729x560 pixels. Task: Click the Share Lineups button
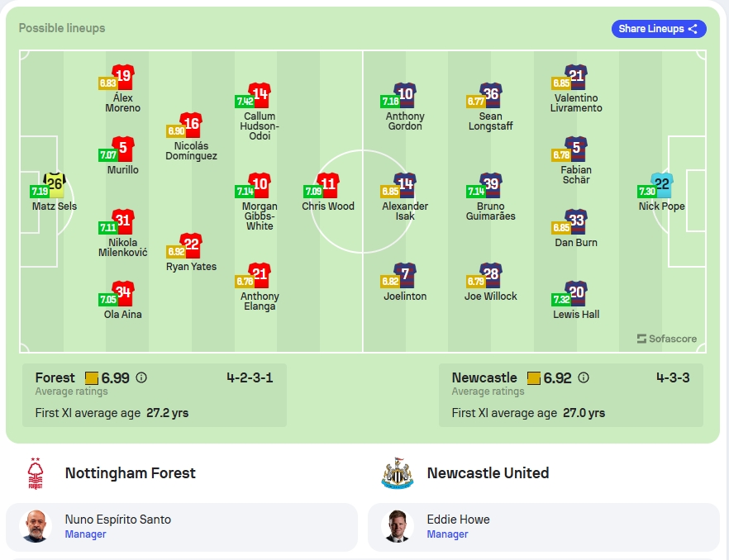[x=659, y=29]
